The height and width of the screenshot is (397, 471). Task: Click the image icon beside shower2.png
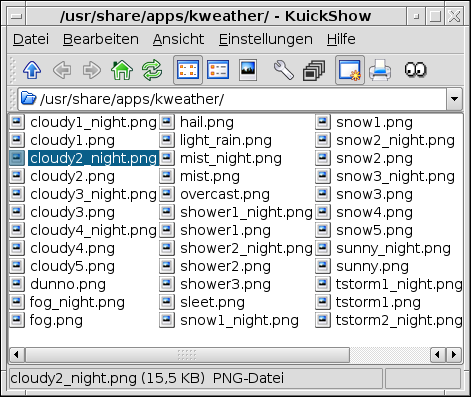click(x=167, y=265)
